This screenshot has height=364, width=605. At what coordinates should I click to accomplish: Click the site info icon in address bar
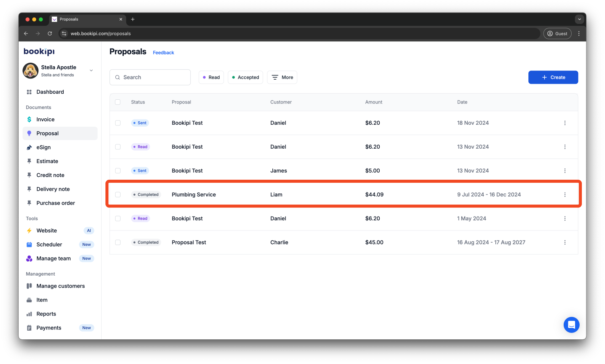point(64,33)
